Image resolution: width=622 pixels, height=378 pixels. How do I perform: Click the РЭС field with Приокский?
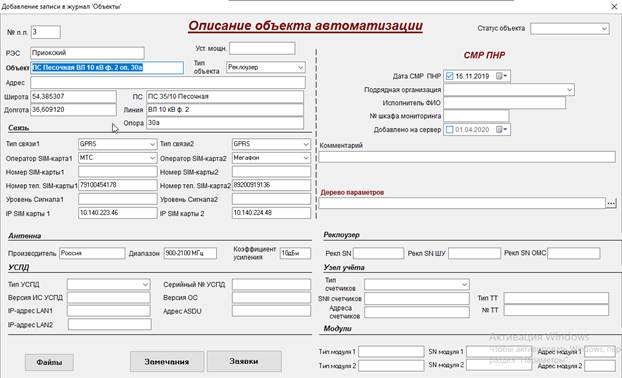[x=87, y=53]
